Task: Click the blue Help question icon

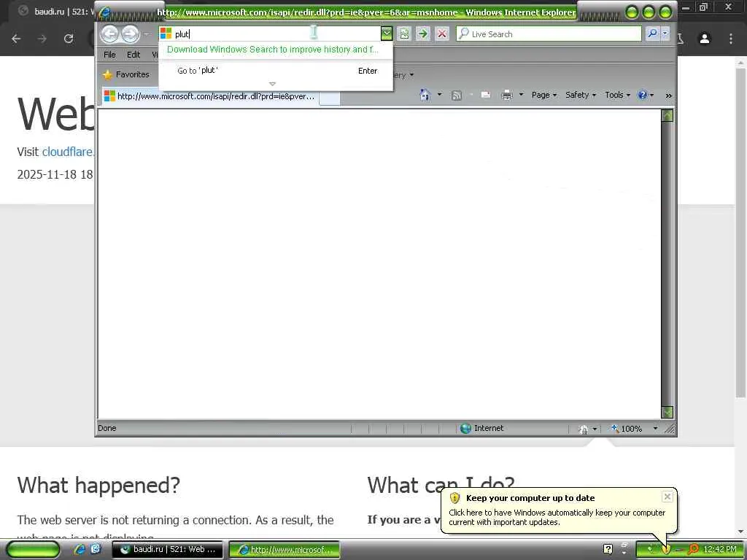Action: coord(642,95)
